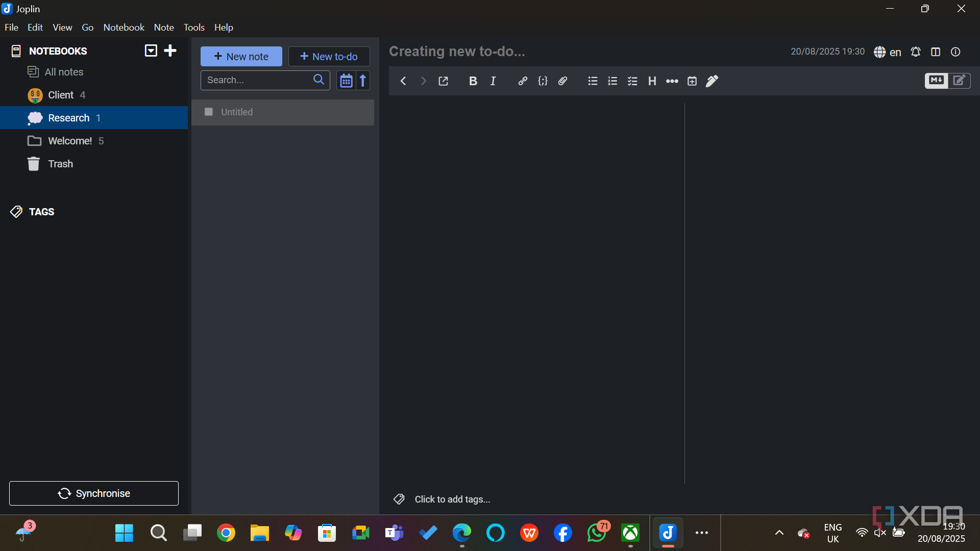Viewport: 980px width, 551px height.
Task: Show hidden system tray icons chevron
Action: (x=779, y=533)
